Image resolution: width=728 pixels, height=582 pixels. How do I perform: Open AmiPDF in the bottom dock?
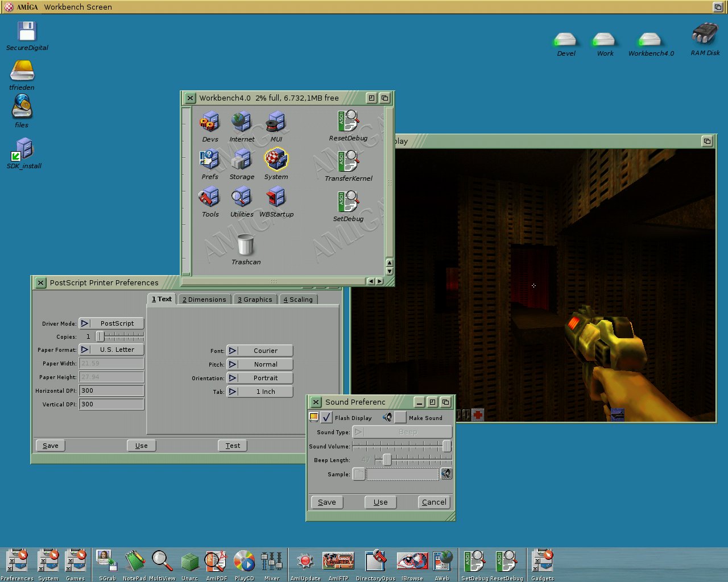[x=216, y=562]
